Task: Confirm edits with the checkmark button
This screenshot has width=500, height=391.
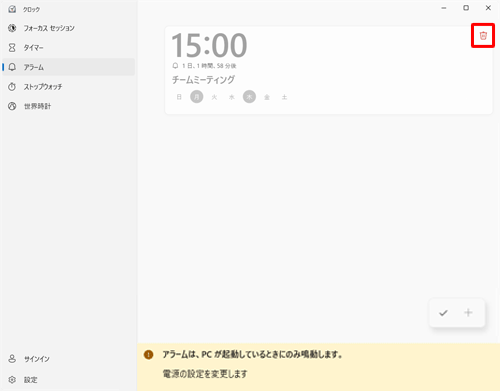Action: (x=443, y=313)
